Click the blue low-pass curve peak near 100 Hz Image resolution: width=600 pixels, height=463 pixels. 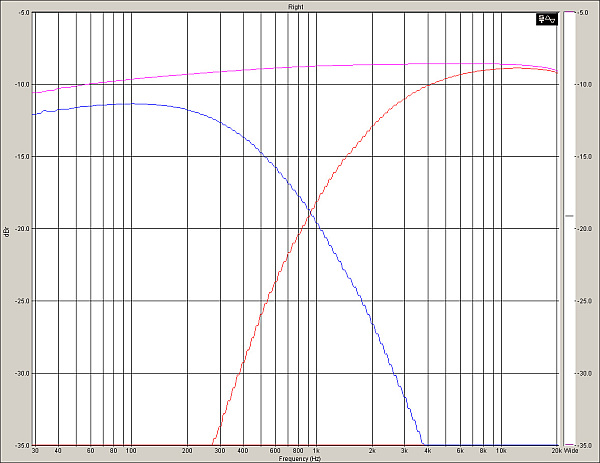tap(130, 104)
